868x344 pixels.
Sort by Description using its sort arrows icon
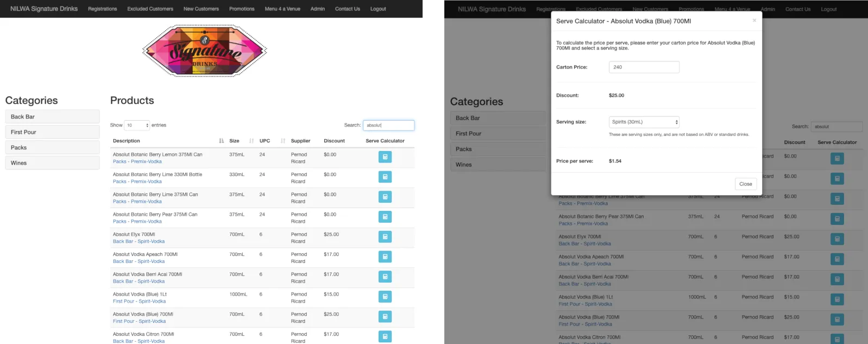click(221, 141)
